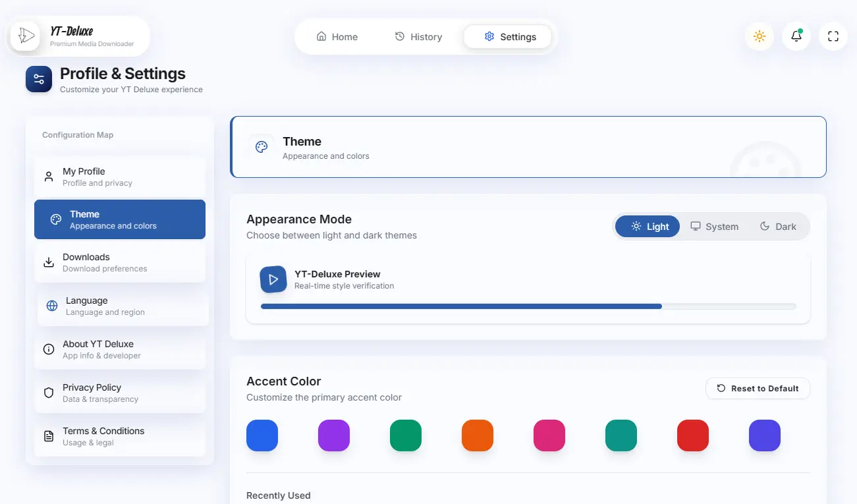The height and width of the screenshot is (504, 857).
Task: Click the fullscreen icon button
Action: point(833,36)
